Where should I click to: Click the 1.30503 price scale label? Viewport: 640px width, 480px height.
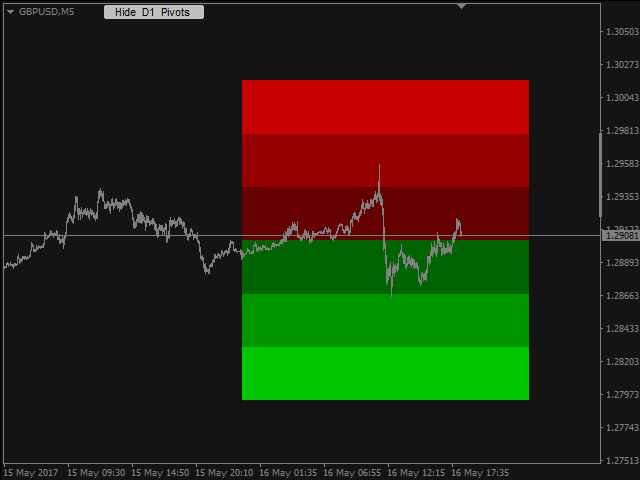click(622, 32)
